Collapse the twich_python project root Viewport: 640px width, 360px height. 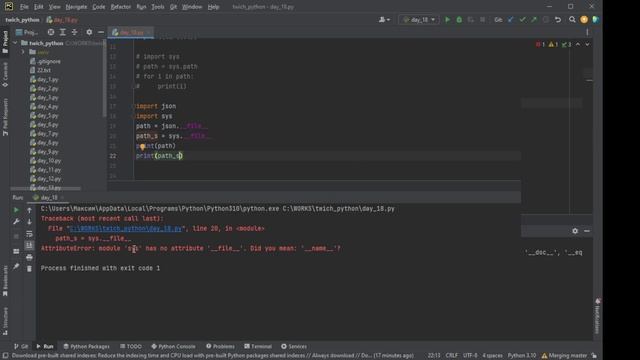coord(15,43)
